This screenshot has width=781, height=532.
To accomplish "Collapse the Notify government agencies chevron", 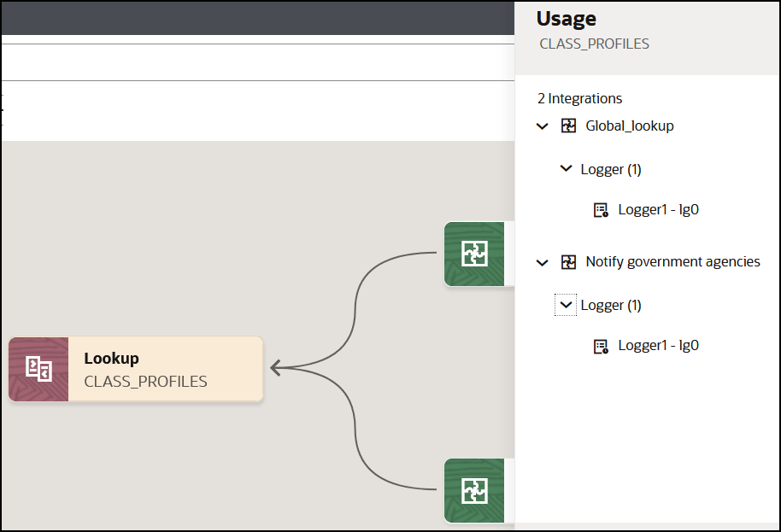I will point(542,262).
